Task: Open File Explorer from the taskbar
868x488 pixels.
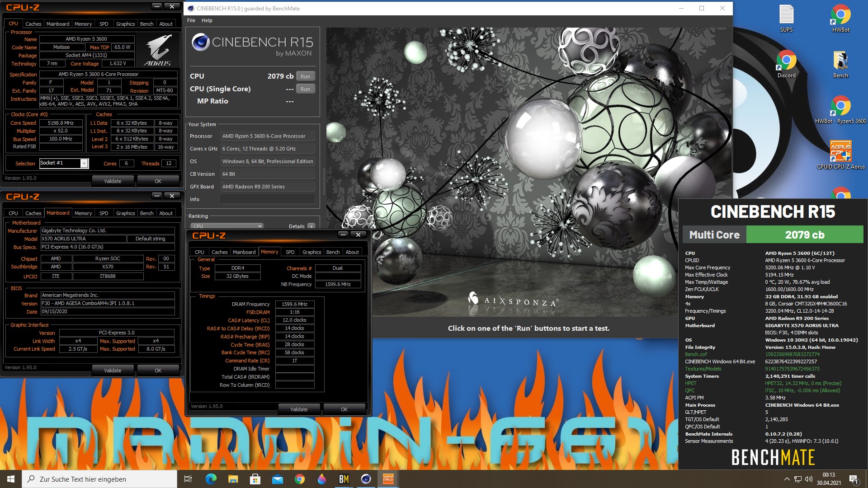Action: 233,479
